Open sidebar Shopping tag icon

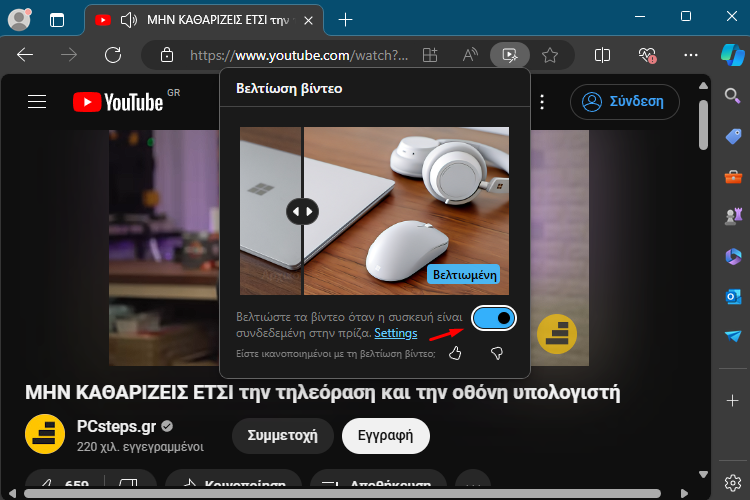coord(733,136)
